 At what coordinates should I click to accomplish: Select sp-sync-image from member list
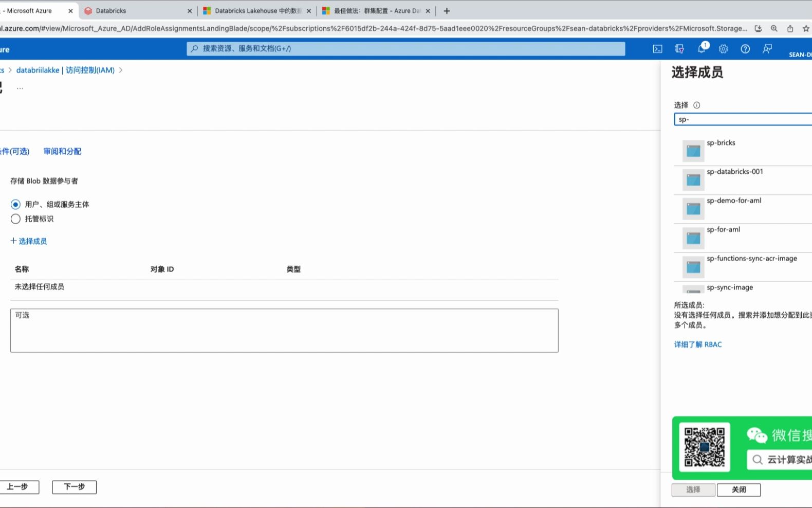[x=743, y=287]
